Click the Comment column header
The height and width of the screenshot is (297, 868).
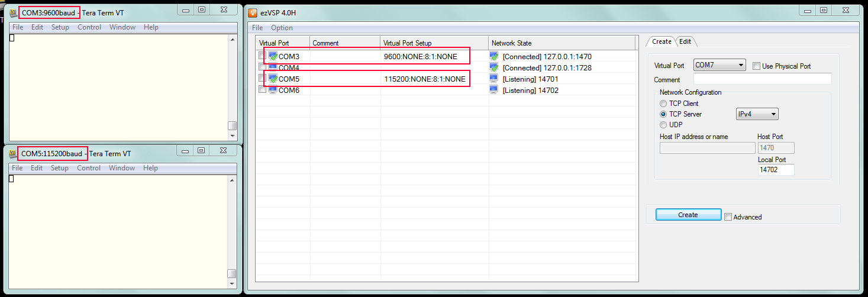[345, 43]
